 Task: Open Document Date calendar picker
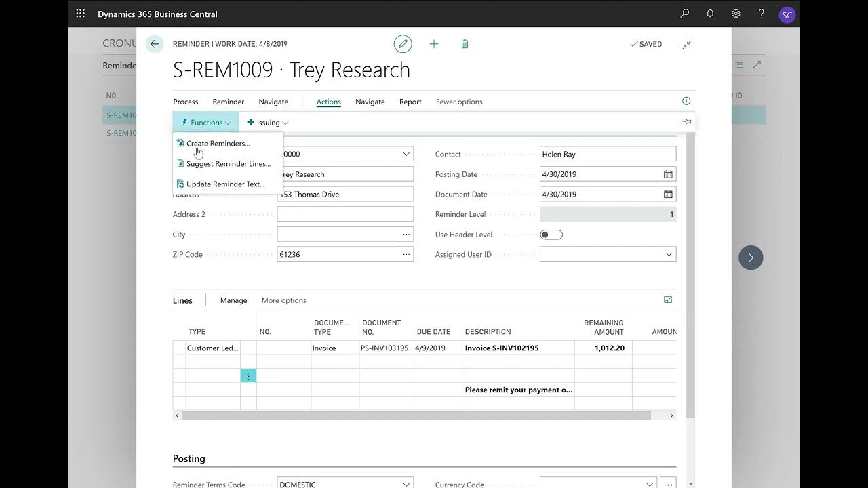coord(668,195)
